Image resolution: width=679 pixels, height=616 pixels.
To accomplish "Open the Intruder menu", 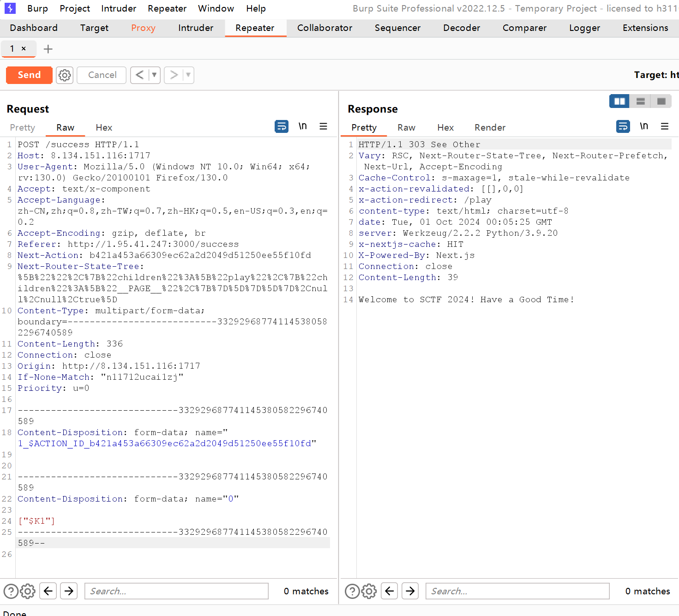I will pos(119,8).
